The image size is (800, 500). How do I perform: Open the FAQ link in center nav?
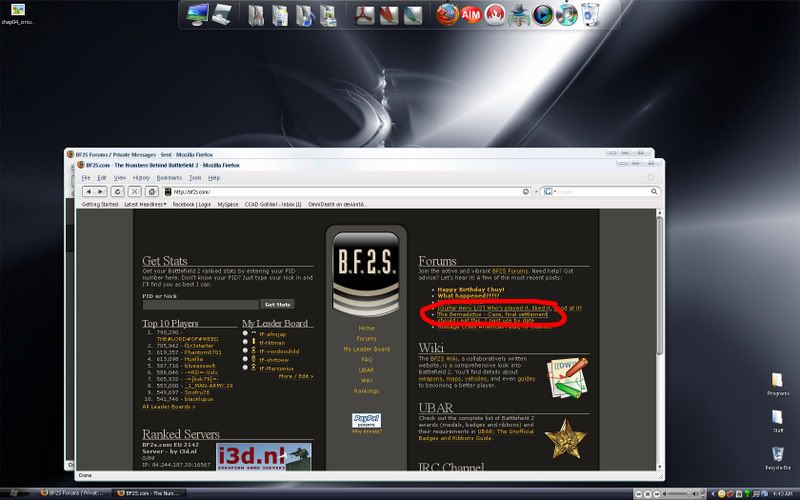click(366, 360)
